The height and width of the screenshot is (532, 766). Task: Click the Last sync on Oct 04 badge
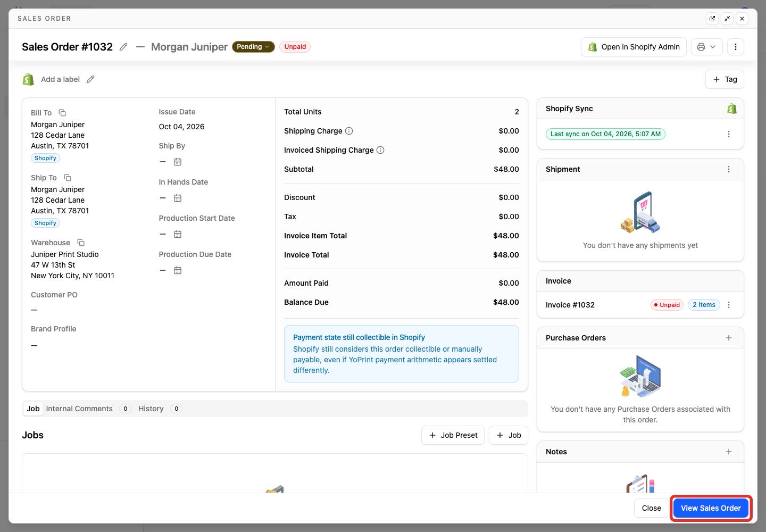[605, 134]
